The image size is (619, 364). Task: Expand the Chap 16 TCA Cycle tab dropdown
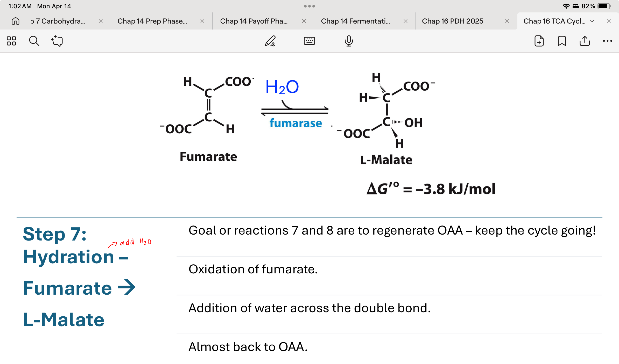[x=592, y=21]
